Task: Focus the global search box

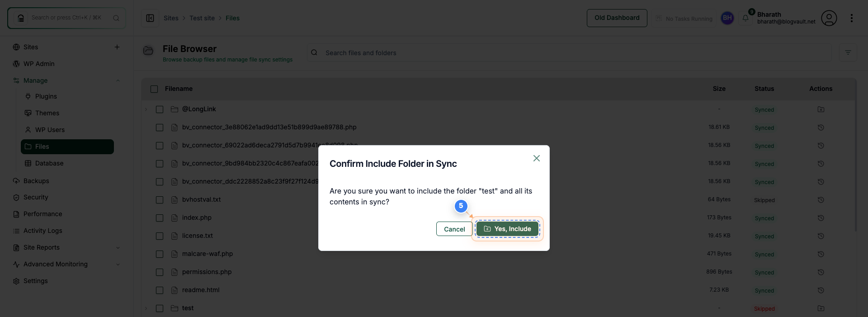Action: click(x=66, y=18)
